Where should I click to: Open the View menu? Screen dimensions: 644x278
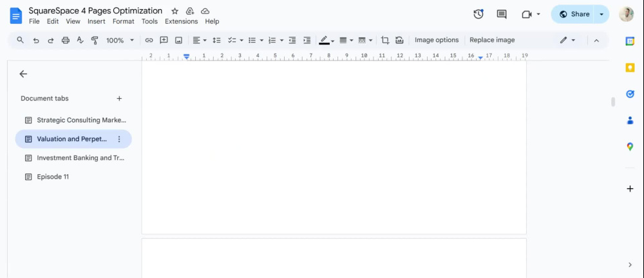pyautogui.click(x=73, y=21)
